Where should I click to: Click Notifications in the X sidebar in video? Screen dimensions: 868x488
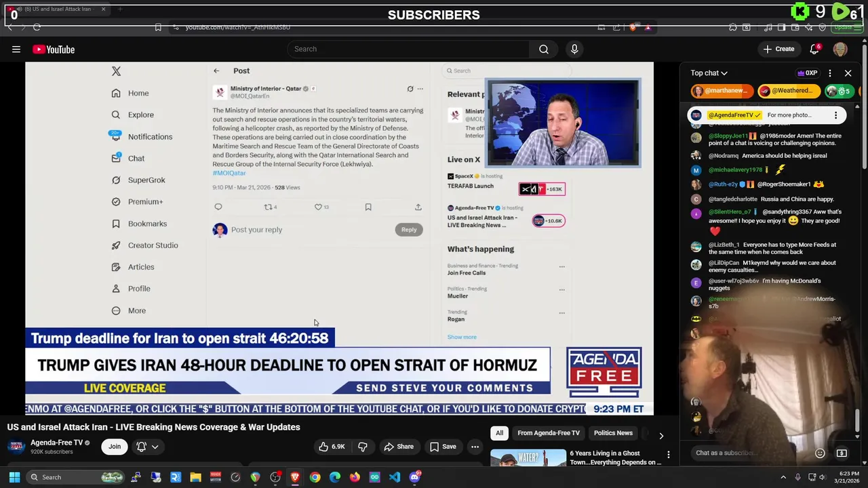pyautogui.click(x=142, y=136)
